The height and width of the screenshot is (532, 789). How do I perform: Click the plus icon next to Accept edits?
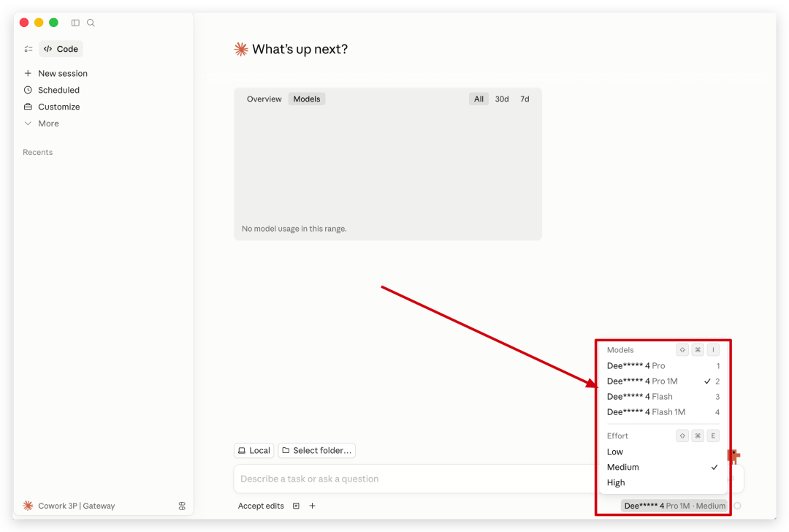click(x=312, y=506)
